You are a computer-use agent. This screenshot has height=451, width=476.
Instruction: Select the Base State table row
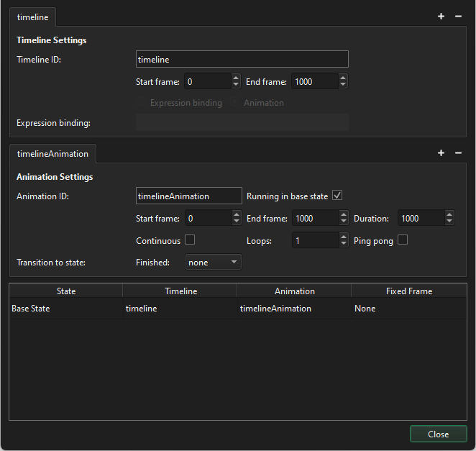65,309
